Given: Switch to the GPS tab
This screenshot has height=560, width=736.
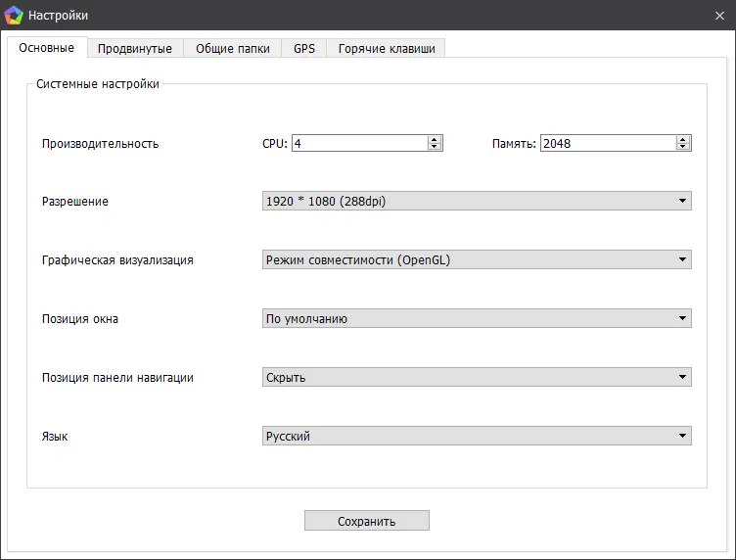Looking at the screenshot, I should pos(304,48).
